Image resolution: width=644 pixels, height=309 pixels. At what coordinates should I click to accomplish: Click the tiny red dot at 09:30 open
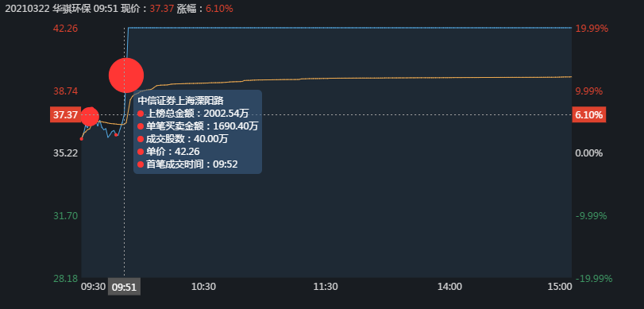click(81, 139)
